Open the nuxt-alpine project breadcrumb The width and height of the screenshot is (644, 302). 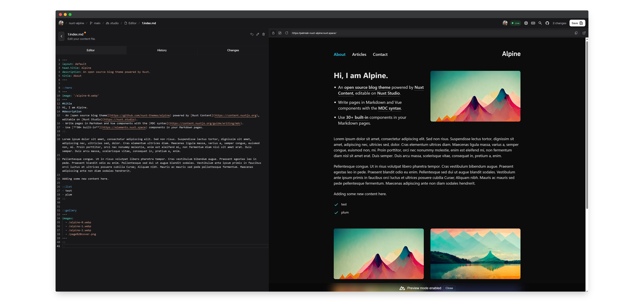point(76,23)
